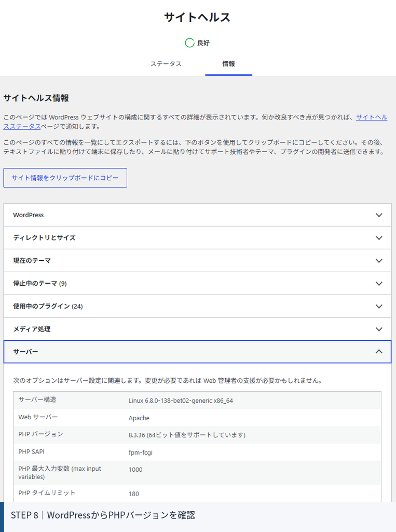
Task: Click chevron icon on 現在のテーマ row
Action: point(379,261)
